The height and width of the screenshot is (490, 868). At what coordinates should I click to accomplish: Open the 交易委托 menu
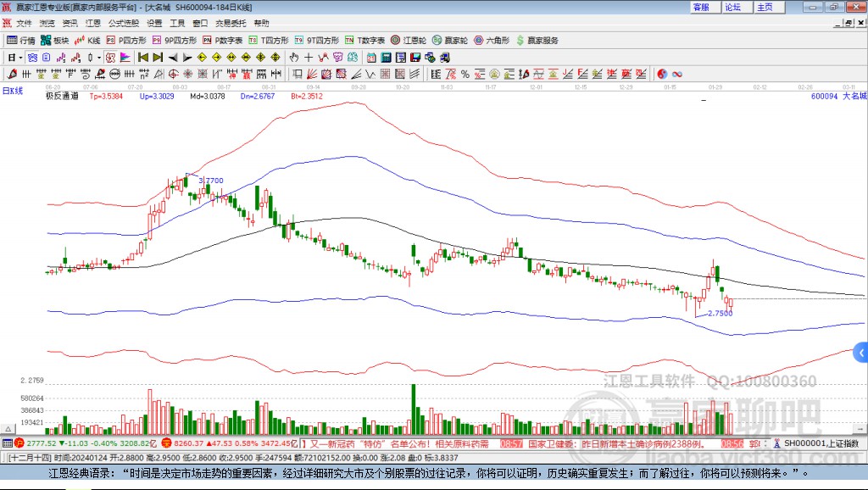click(231, 23)
